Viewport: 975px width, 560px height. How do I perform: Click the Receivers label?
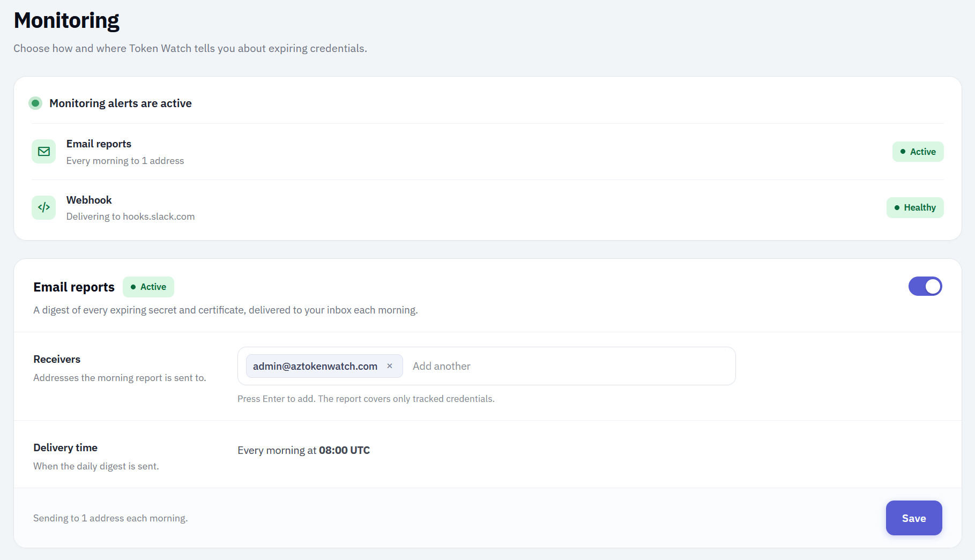(x=57, y=359)
